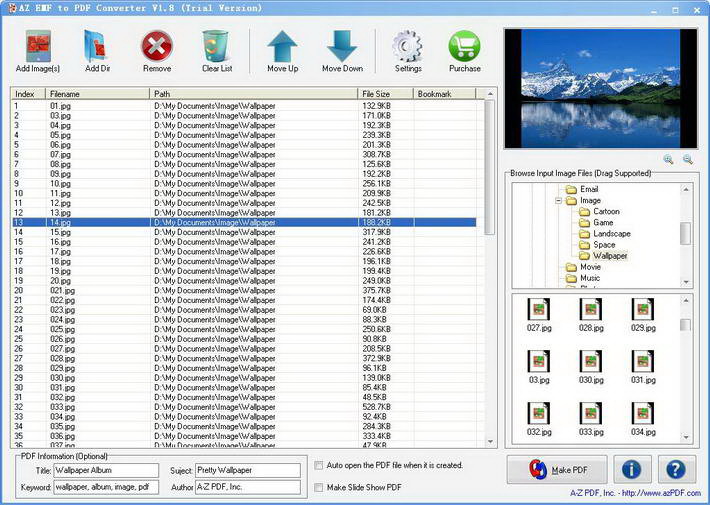The height and width of the screenshot is (505, 710).
Task: Click the mountain lake preview image
Action: pos(600,89)
